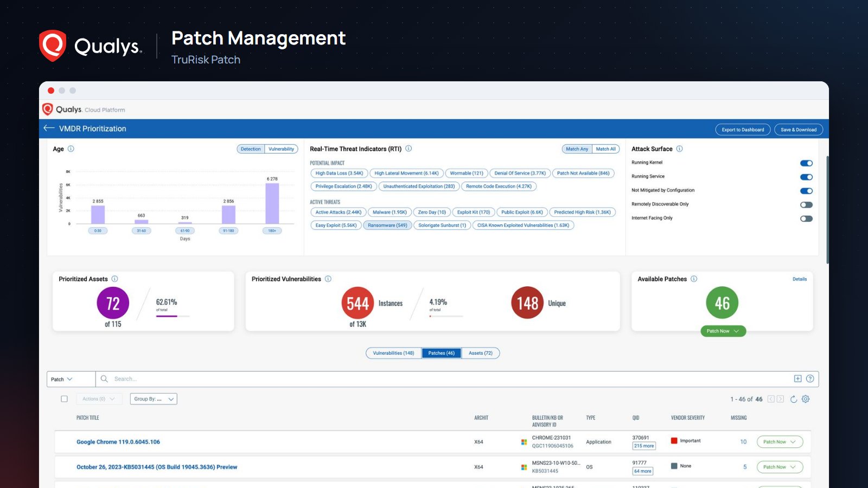The width and height of the screenshot is (868, 488).
Task: Refresh the patch list
Action: 793,399
